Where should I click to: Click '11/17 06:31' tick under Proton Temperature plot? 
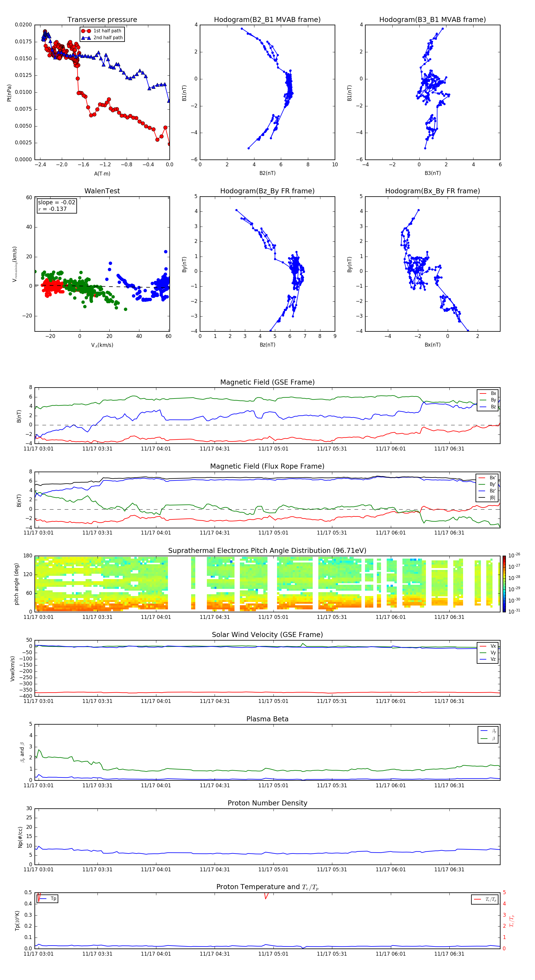coord(449,954)
